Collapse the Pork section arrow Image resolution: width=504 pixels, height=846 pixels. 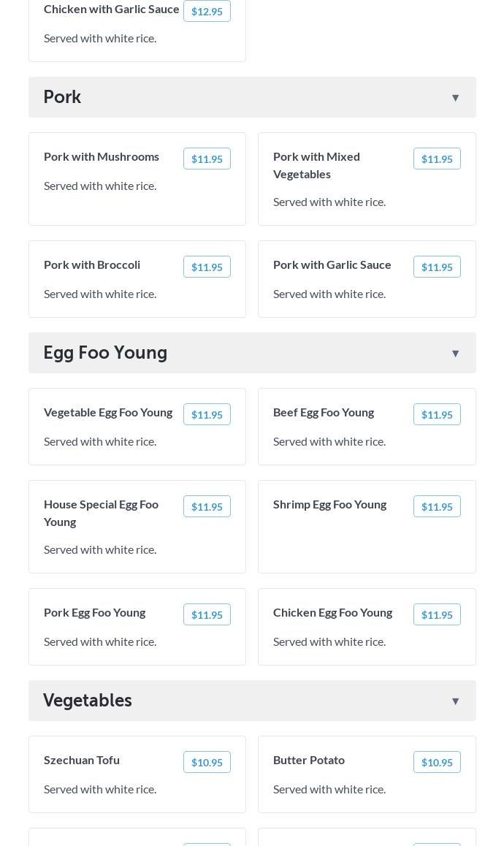(x=455, y=98)
